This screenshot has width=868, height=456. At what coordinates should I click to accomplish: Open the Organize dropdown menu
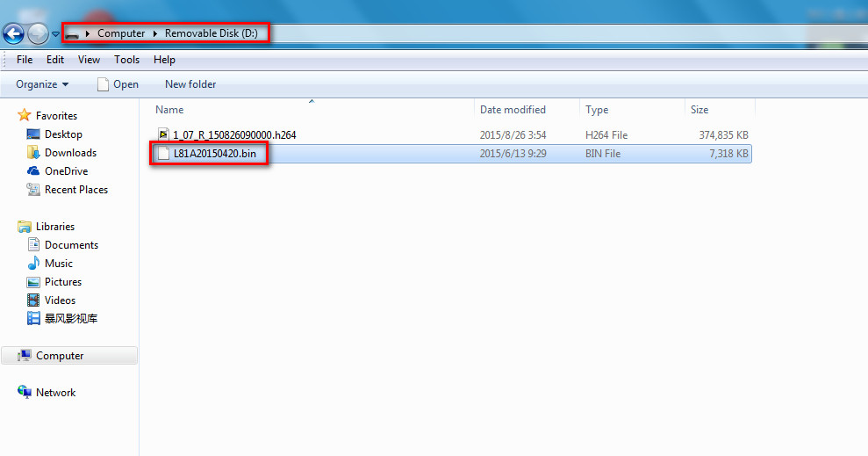click(42, 84)
